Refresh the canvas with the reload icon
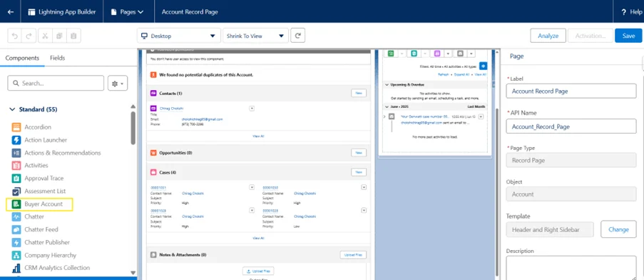The width and height of the screenshot is (644, 280). click(298, 36)
